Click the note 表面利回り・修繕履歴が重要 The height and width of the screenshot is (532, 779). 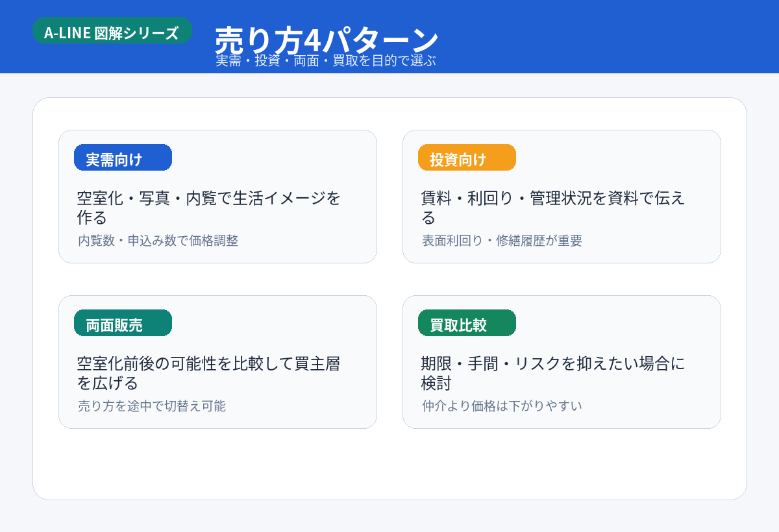point(502,241)
